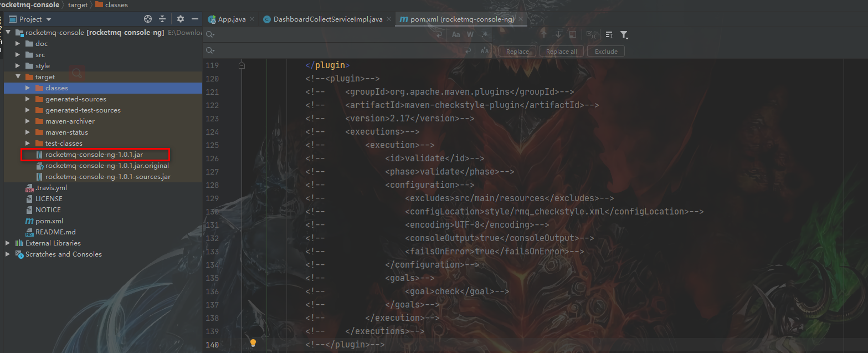
Task: Collapse the target folder
Action: pyautogui.click(x=18, y=77)
